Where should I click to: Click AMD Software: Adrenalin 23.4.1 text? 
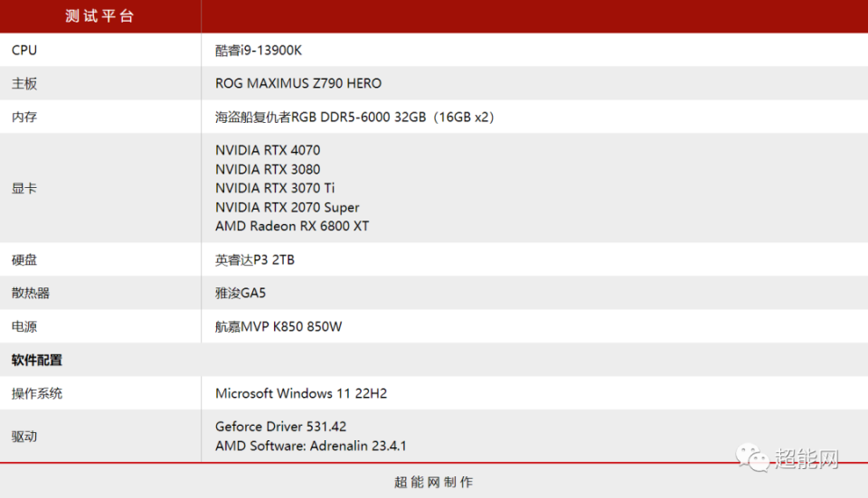(310, 446)
